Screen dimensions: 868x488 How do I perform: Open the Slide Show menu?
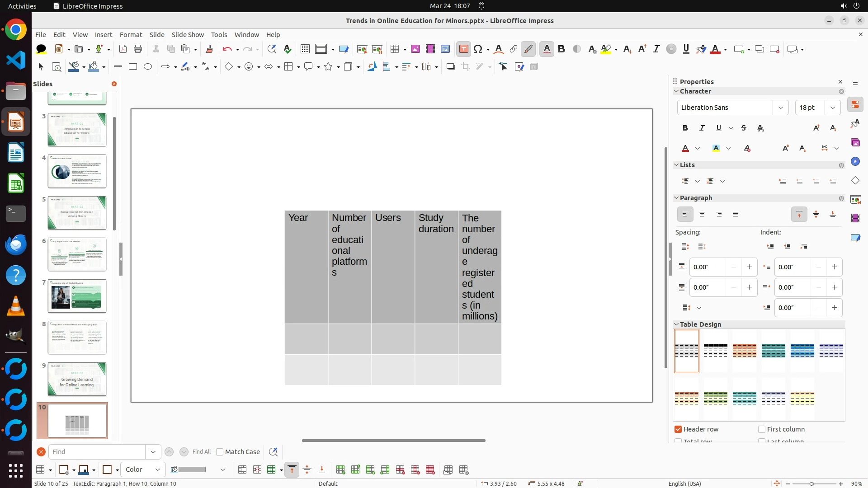[x=188, y=35]
